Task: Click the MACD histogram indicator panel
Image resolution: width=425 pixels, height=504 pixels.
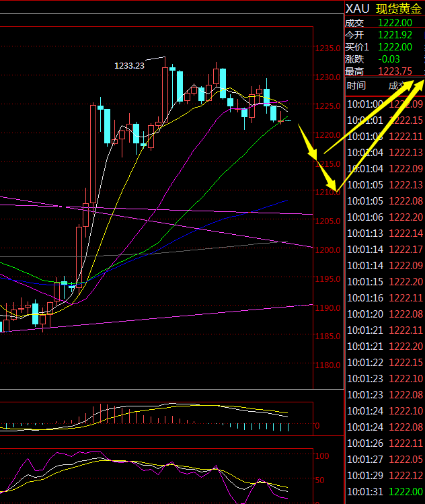Action: tap(156, 417)
